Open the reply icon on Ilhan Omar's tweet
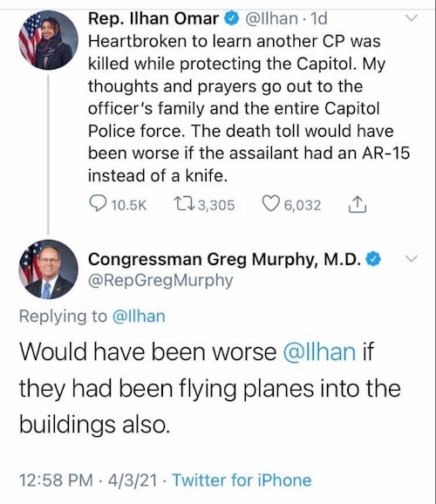The width and height of the screenshot is (436, 504). 98,204
